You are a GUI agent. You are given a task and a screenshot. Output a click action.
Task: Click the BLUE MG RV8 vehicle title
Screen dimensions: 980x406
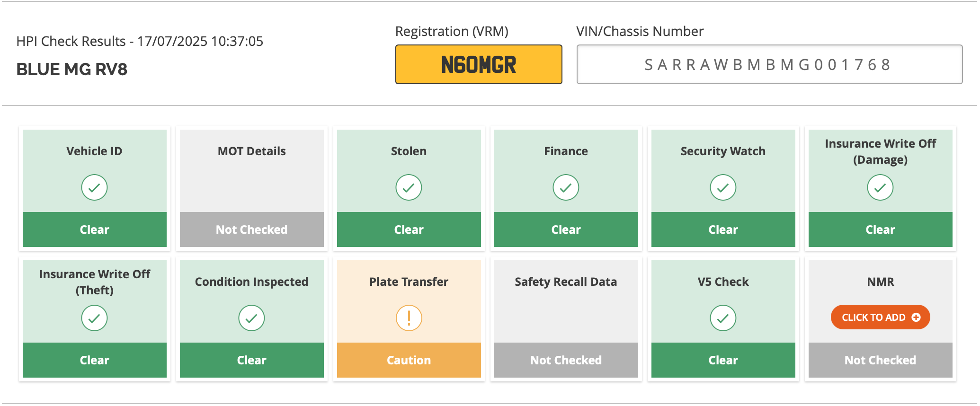click(72, 70)
